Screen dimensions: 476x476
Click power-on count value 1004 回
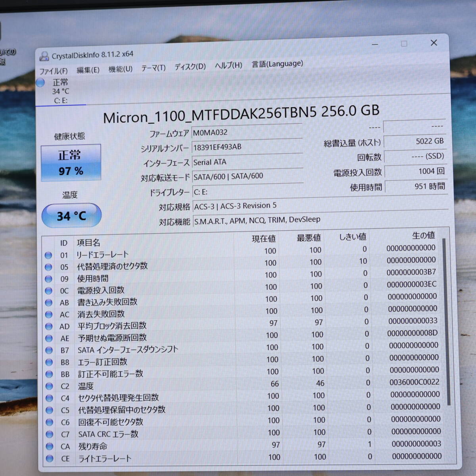(415, 171)
